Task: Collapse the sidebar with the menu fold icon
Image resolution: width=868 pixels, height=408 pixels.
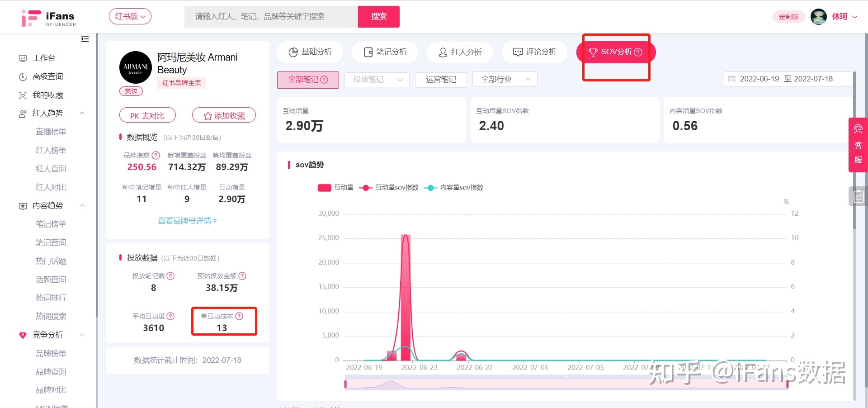Action: pos(85,39)
